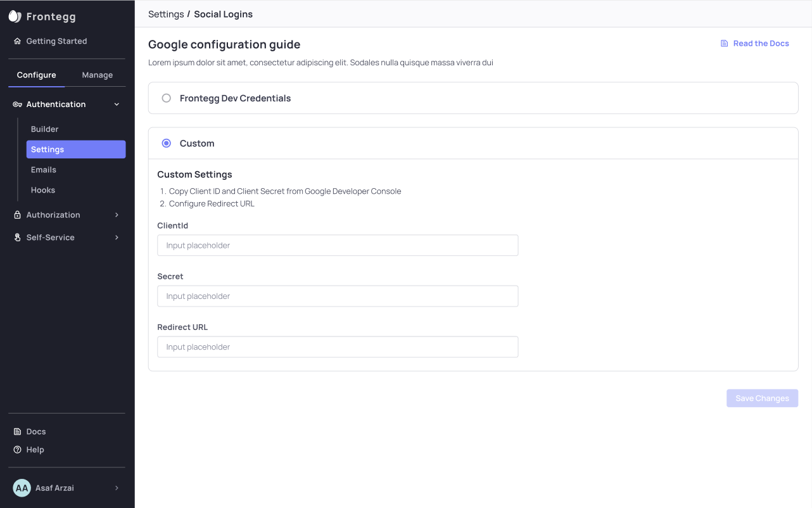Click the Asaf Arzai user name
812x508 pixels.
[54, 488]
